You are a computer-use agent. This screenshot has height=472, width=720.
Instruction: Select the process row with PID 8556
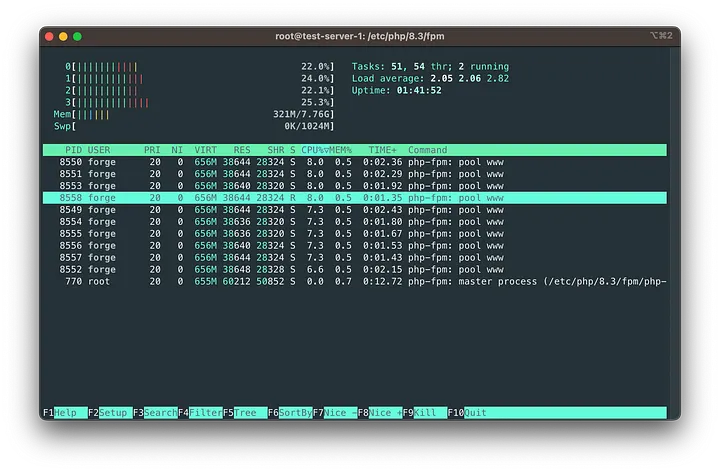[355, 246]
